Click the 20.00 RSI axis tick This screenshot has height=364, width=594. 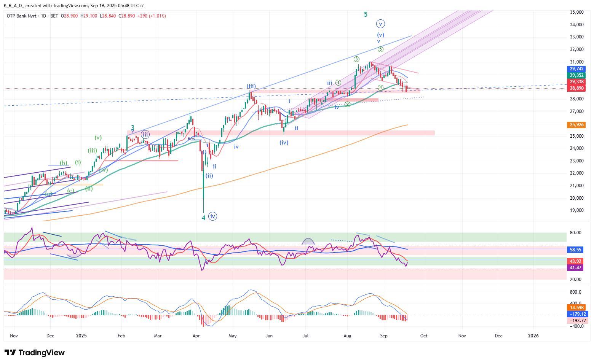point(575,280)
